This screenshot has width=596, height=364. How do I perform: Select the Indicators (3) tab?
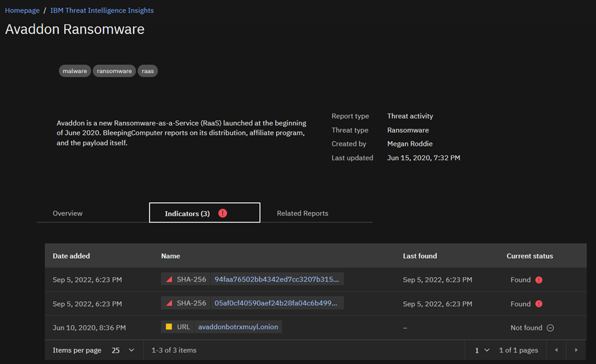click(x=205, y=213)
